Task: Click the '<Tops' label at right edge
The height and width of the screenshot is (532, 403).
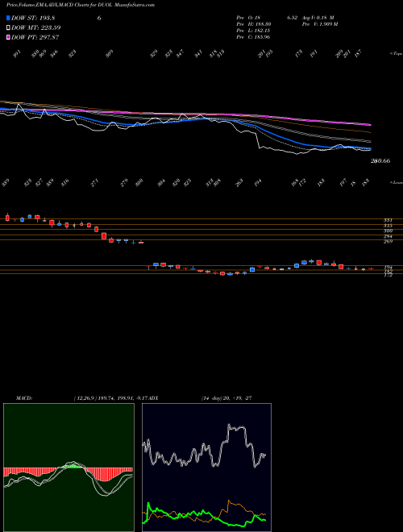Action: [396, 54]
